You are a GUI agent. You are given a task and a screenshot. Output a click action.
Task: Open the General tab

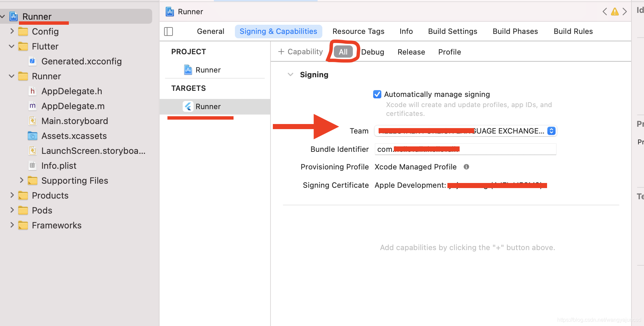coord(210,32)
